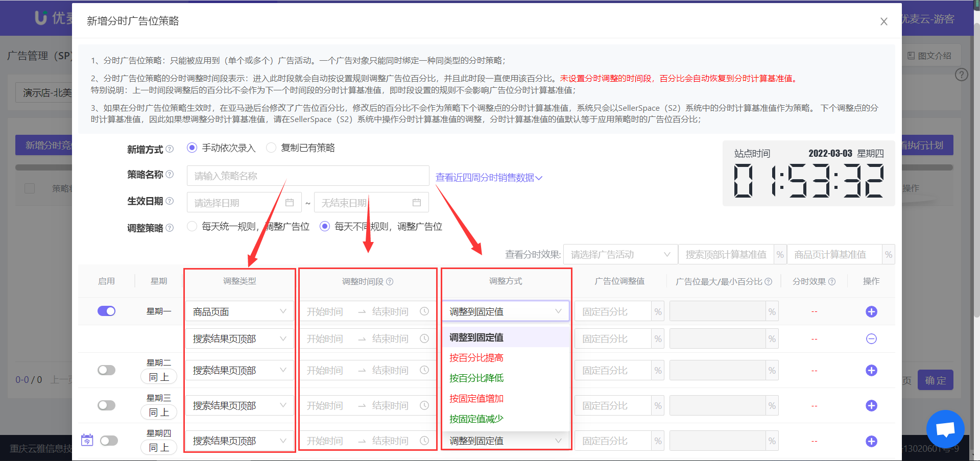Click the calendar icon beside the 星期四 toggle
Image resolution: width=980 pixels, height=461 pixels.
[x=87, y=440]
